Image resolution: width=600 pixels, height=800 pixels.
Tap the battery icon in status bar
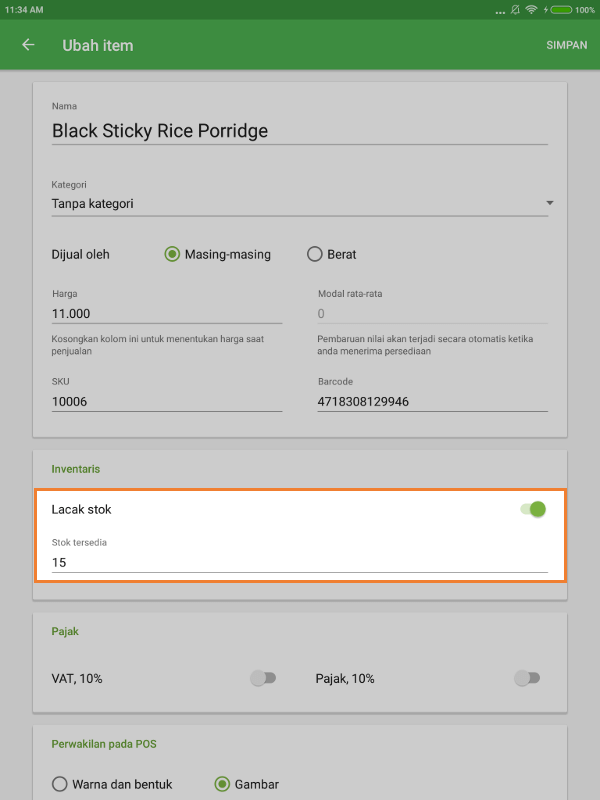(560, 9)
